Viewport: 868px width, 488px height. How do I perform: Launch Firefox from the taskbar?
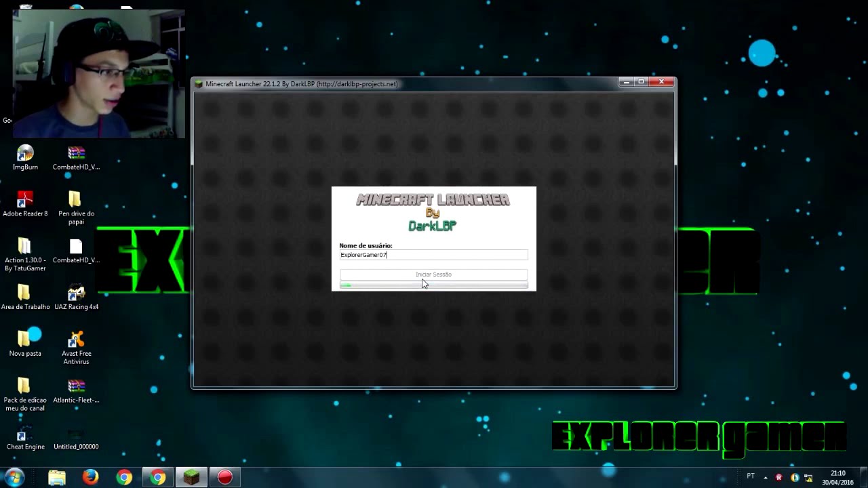[x=90, y=478]
